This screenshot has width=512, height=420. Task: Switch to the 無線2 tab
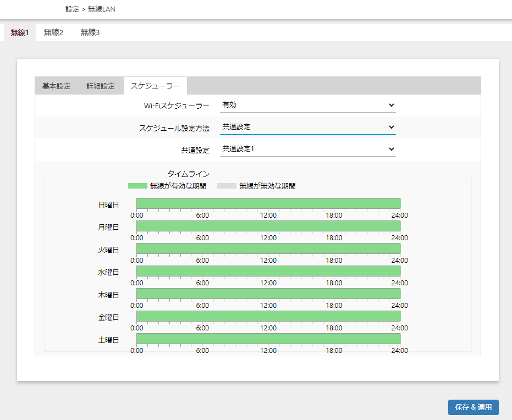coord(53,32)
